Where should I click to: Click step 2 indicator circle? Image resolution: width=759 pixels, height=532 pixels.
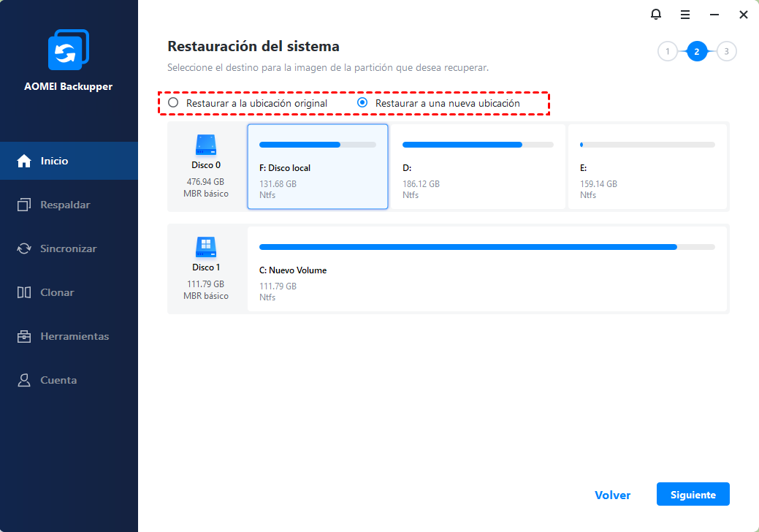(x=697, y=51)
